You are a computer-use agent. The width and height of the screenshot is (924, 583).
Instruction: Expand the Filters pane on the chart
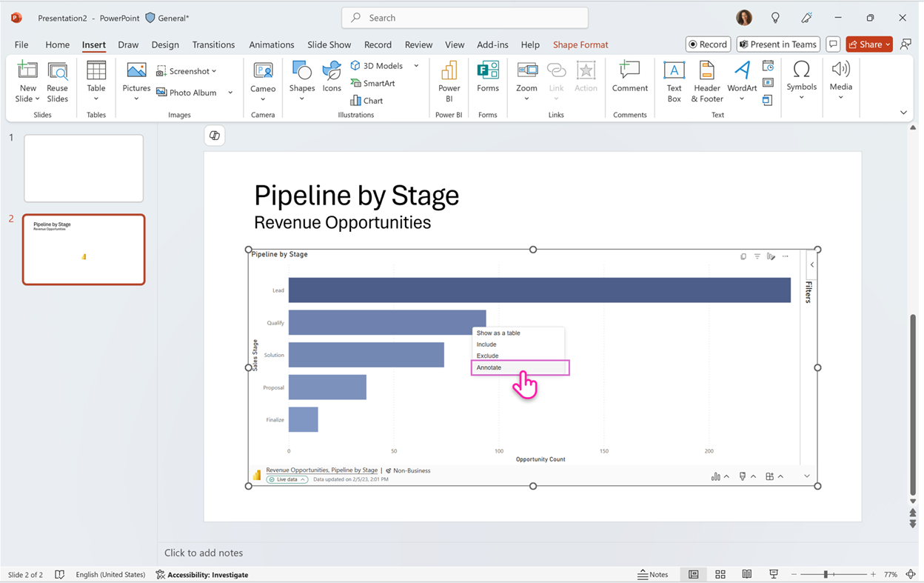811,264
